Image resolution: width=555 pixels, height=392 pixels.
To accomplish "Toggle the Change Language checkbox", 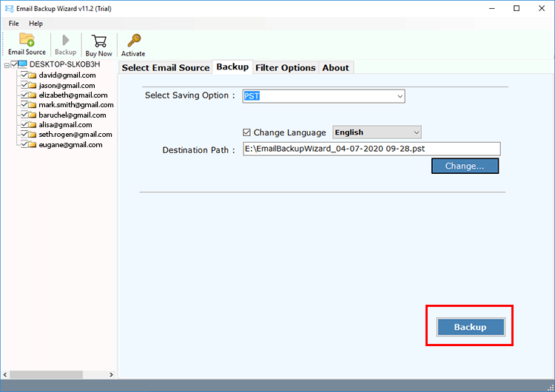I will 246,132.
